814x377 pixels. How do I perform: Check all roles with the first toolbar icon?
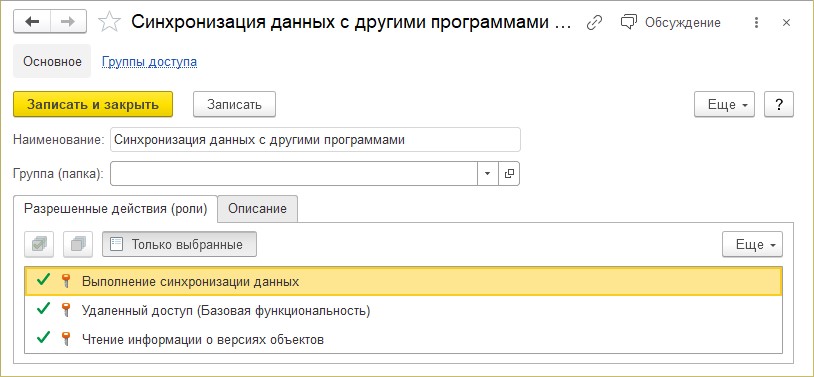(x=39, y=244)
